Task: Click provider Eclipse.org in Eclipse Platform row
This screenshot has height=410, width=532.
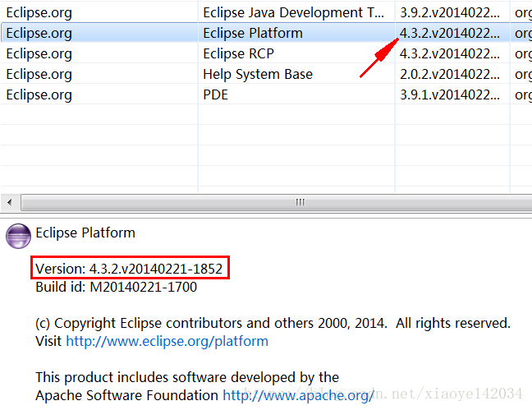Action: pos(39,33)
